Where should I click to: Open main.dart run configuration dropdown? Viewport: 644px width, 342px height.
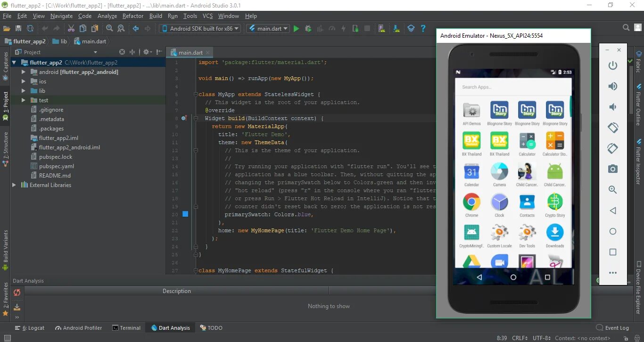[x=267, y=29]
